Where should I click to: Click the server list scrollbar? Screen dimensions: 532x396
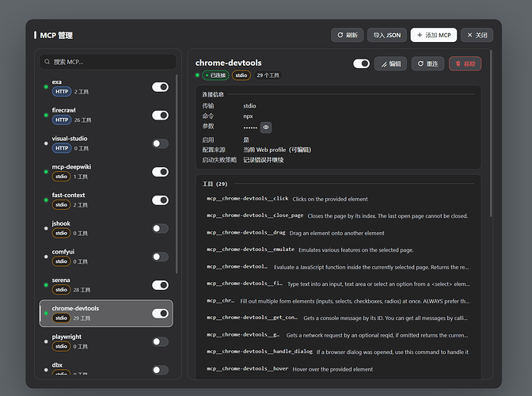click(x=177, y=173)
